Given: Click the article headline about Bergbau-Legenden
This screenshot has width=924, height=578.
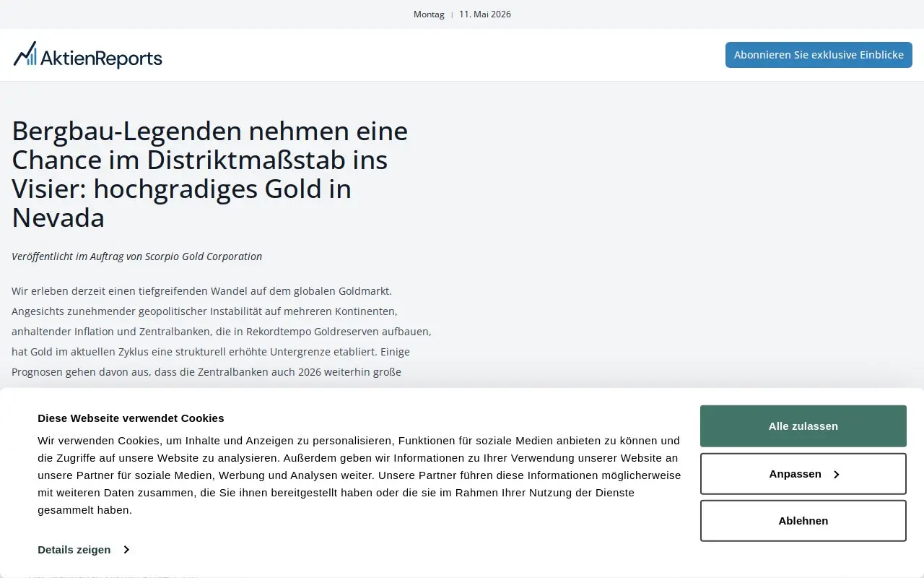Looking at the screenshot, I should 210,174.
